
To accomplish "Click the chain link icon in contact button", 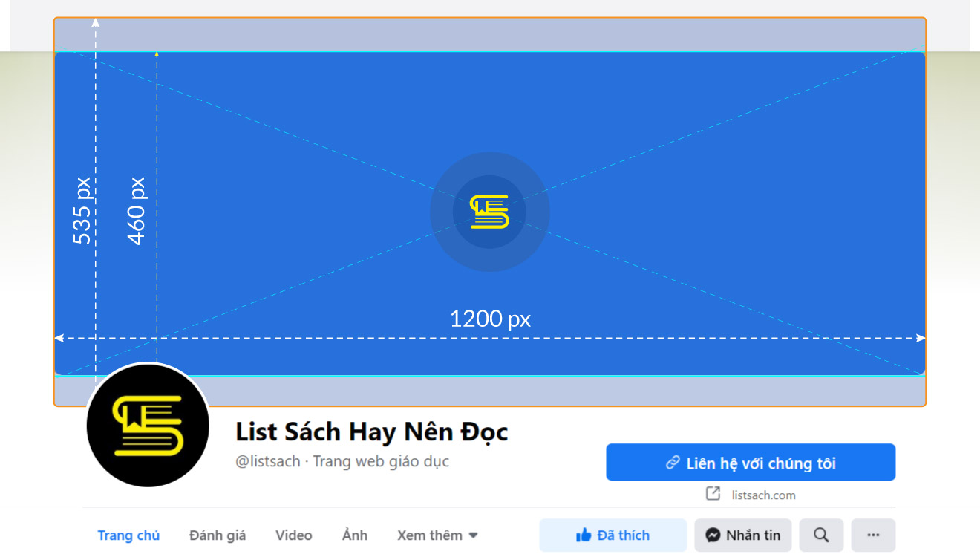I will (673, 463).
